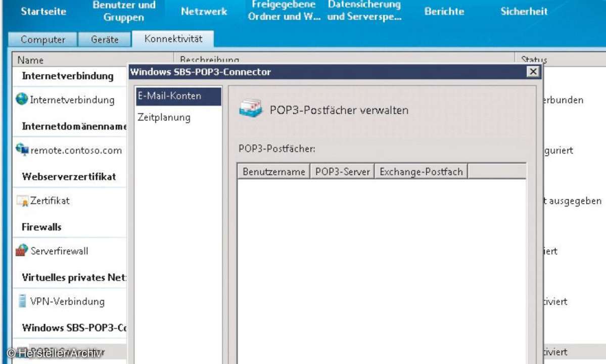Click the Name column header

click(x=93, y=60)
